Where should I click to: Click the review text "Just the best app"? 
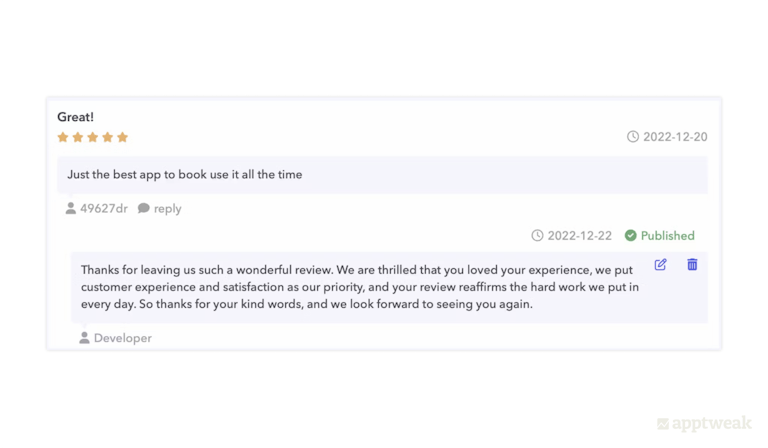[x=185, y=174]
